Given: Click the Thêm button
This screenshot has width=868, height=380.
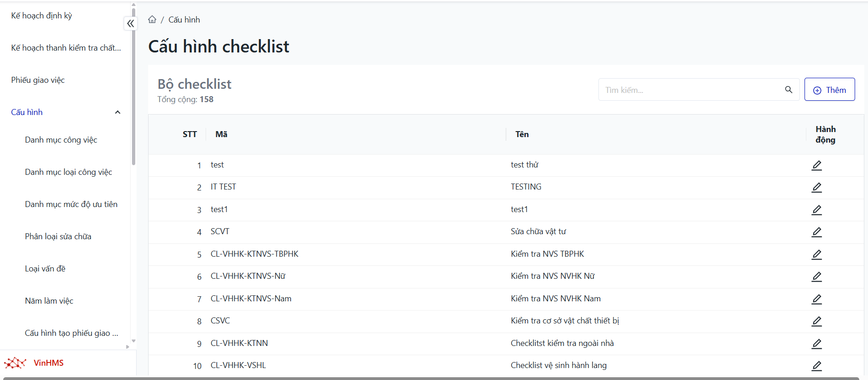Looking at the screenshot, I should 829,90.
